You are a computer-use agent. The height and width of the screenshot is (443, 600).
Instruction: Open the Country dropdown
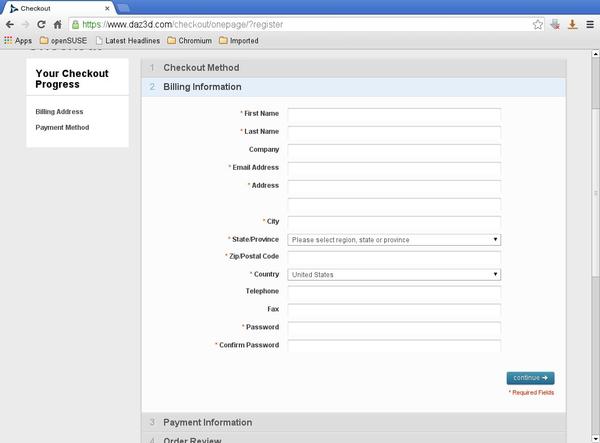[x=394, y=274]
